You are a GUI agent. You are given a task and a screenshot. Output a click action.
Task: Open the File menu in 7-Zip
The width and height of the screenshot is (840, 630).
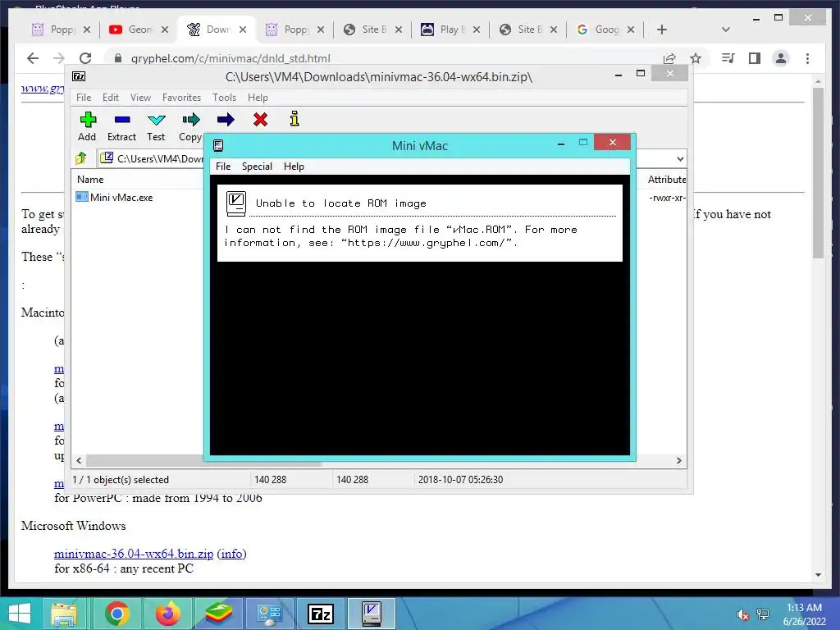click(84, 98)
